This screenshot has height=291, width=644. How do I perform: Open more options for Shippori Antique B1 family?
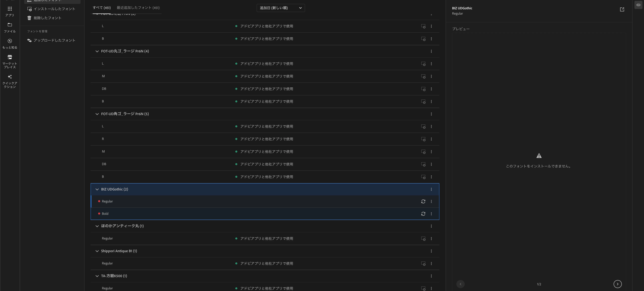[x=431, y=251]
